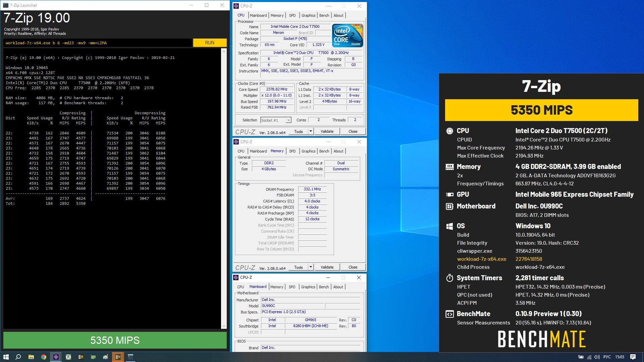Viewport: 644px width, 362px height.
Task: Click the 7-Zip Launcher title bar icon
Action: pos(6,5)
